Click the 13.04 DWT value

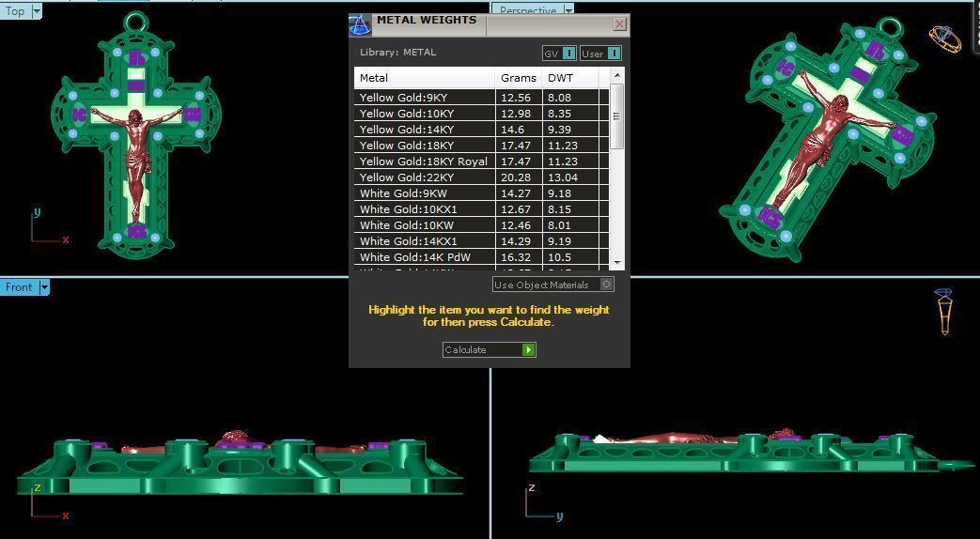[563, 177]
